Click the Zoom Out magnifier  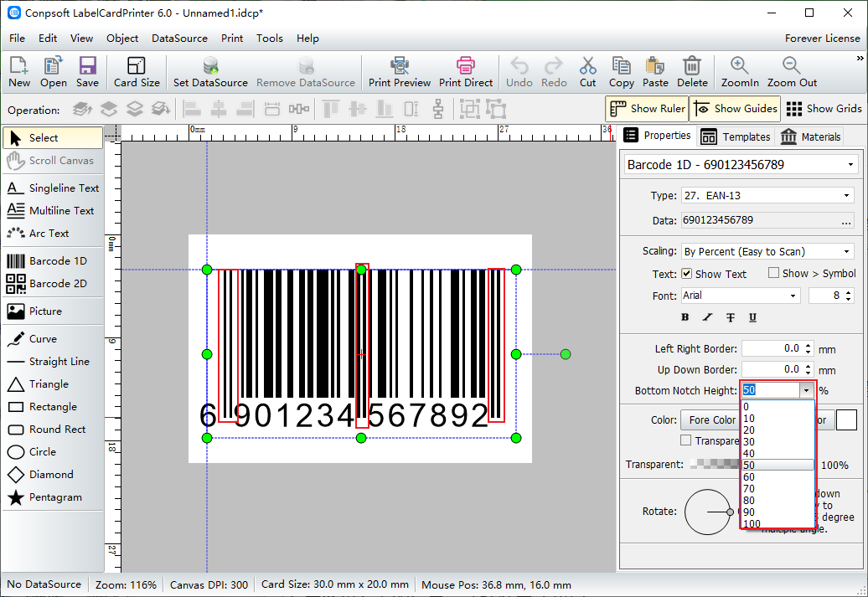pyautogui.click(x=792, y=71)
